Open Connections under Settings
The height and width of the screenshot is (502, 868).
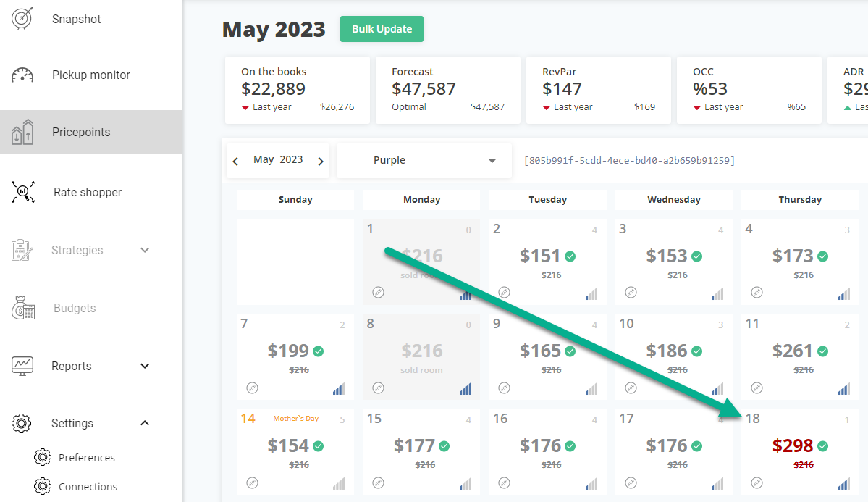coord(88,487)
